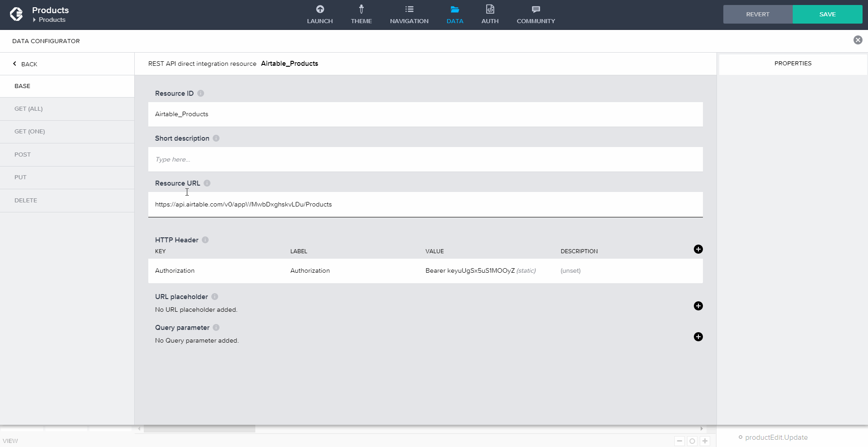This screenshot has height=447, width=868.
Task: Select the Authorization label cell
Action: [310, 270]
